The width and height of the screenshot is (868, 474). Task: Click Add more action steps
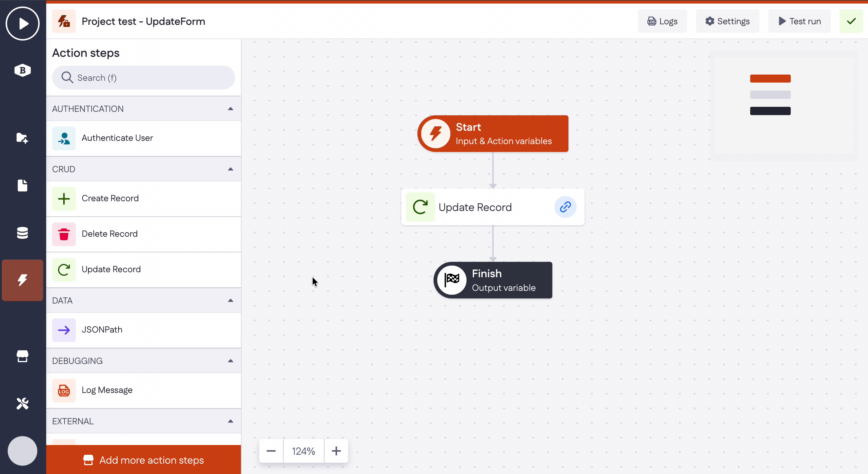[x=144, y=460]
